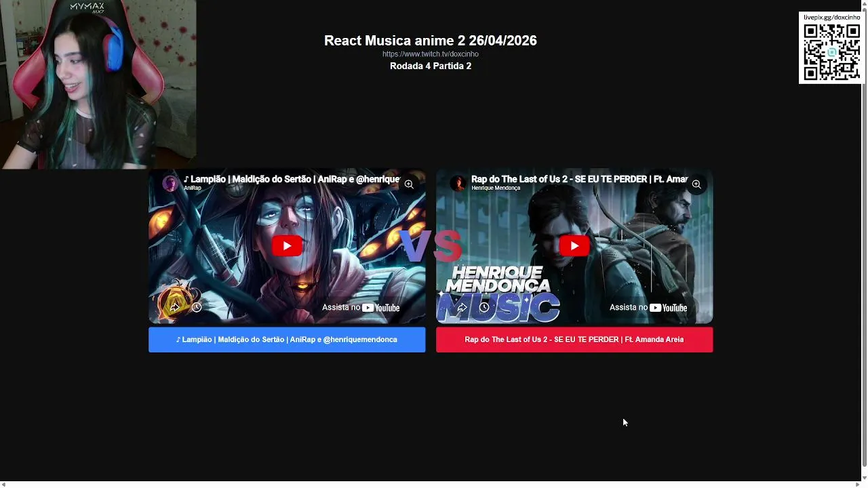
Task: Play the Lampião video
Action: point(287,245)
